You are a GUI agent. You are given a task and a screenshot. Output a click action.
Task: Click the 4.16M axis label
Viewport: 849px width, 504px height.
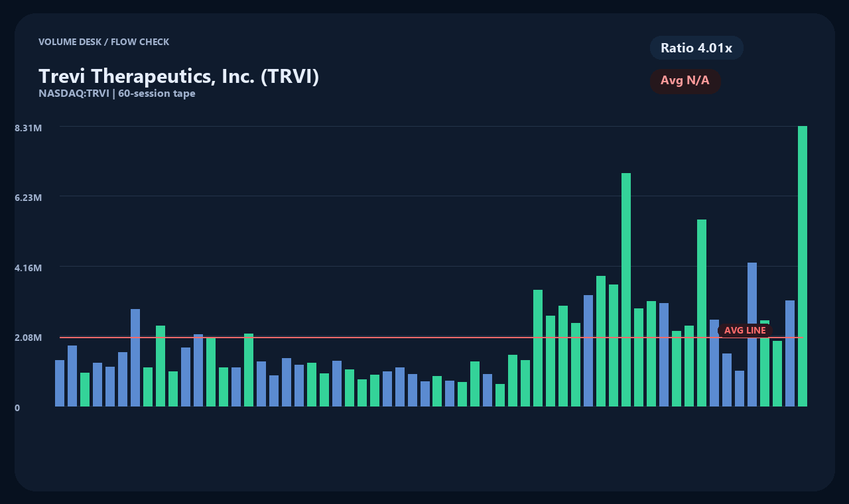point(29,268)
